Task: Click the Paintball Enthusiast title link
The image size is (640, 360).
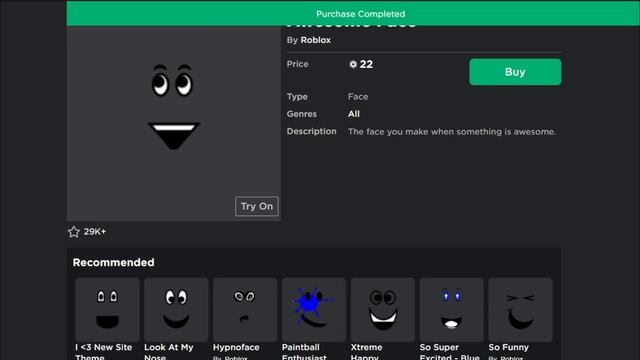Action: point(304,352)
